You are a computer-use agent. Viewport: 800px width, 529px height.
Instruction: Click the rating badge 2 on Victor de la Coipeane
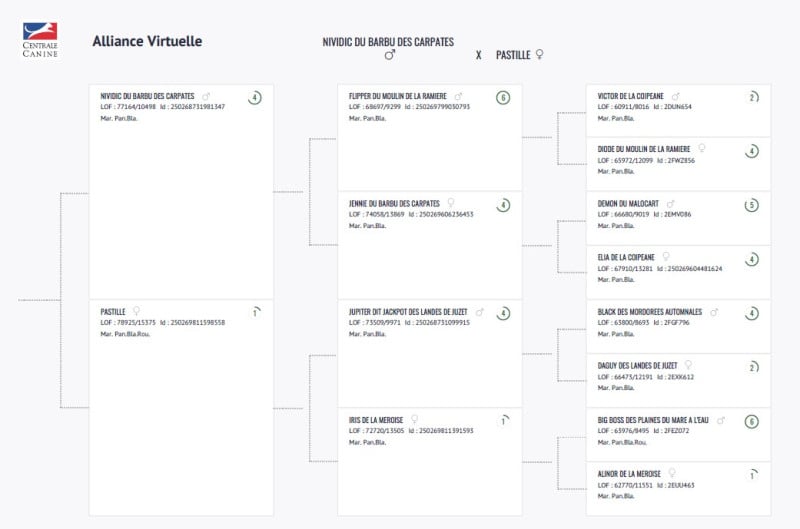pos(752,97)
